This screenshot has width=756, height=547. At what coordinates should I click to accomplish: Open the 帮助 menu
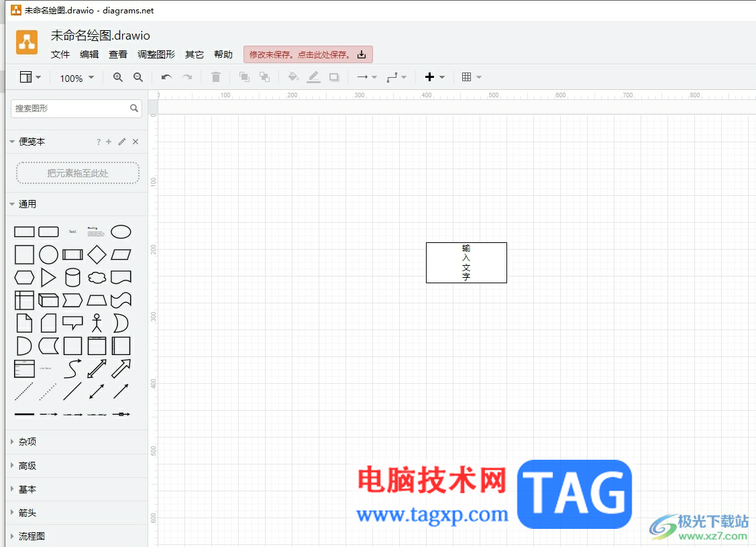coord(223,54)
